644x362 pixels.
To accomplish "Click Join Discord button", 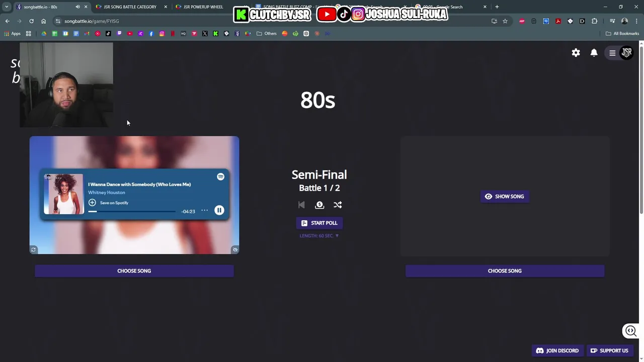I will pyautogui.click(x=557, y=350).
